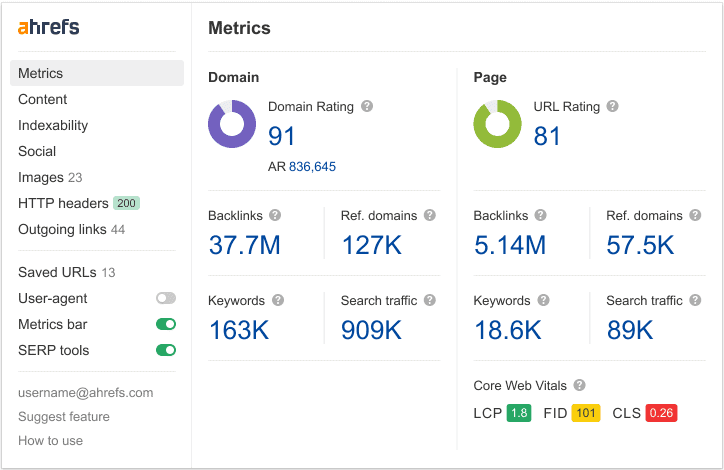
Task: Open help icon next to URL Rating
Action: coord(612,106)
